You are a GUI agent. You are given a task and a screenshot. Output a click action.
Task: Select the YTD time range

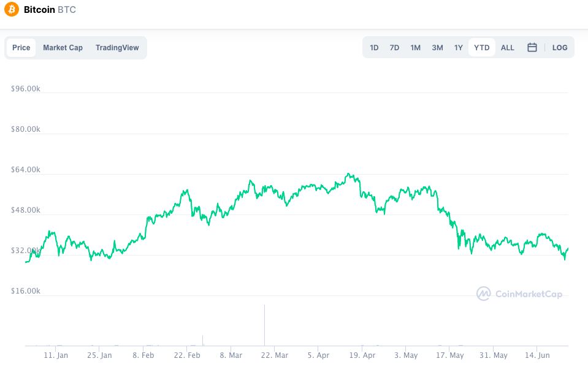coord(481,48)
